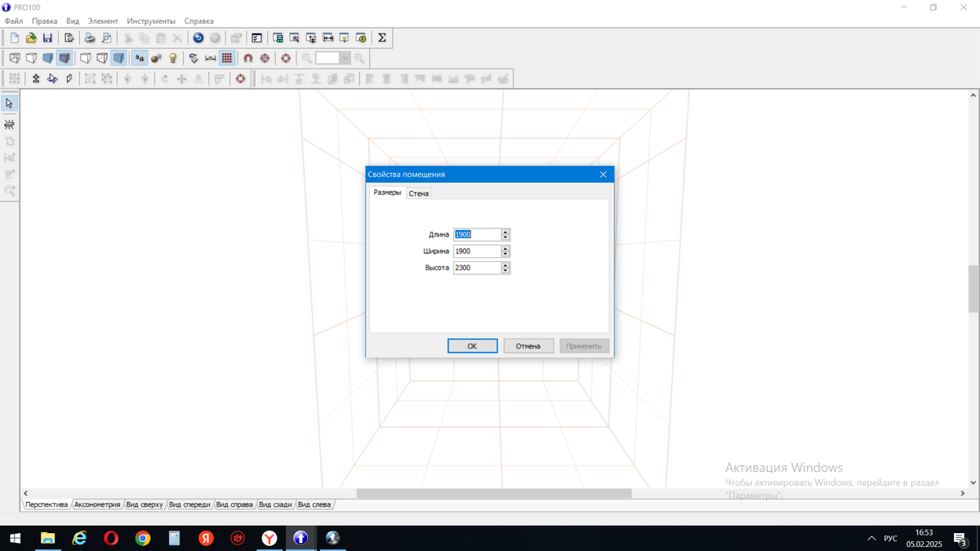
Task: Expand hidden system tray icons chevron
Action: point(871,539)
